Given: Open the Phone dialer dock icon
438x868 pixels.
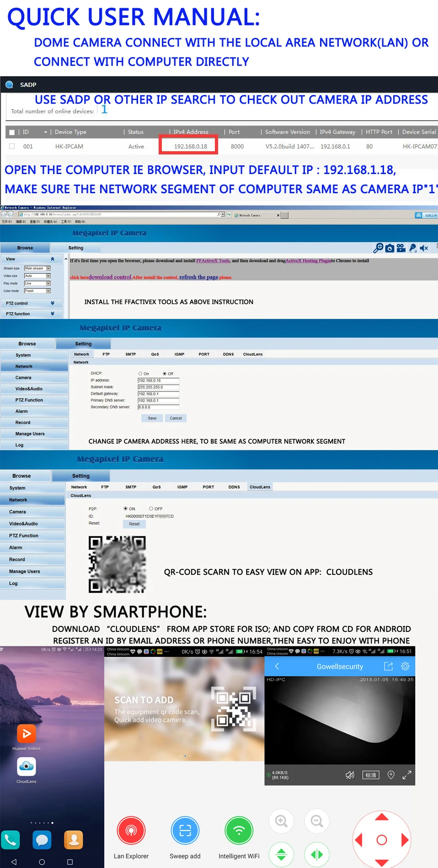Looking at the screenshot, I should [11, 840].
